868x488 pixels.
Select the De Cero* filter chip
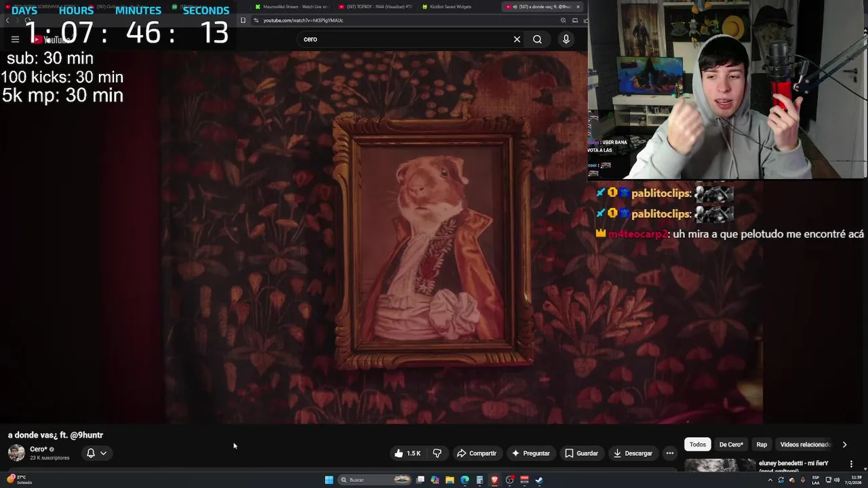click(731, 445)
